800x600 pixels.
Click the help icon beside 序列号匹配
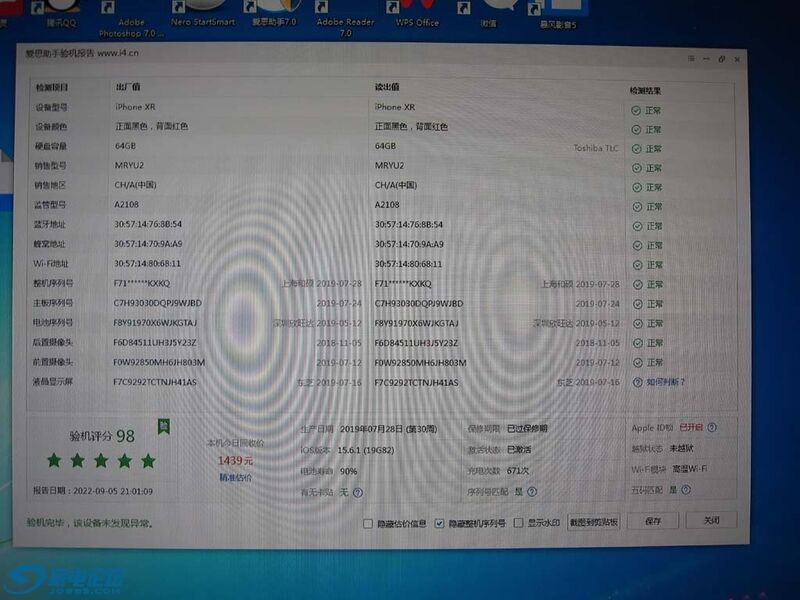[532, 491]
